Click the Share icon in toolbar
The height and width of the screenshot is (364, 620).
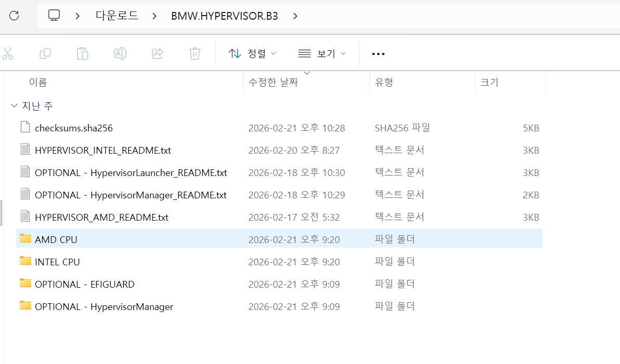[157, 53]
